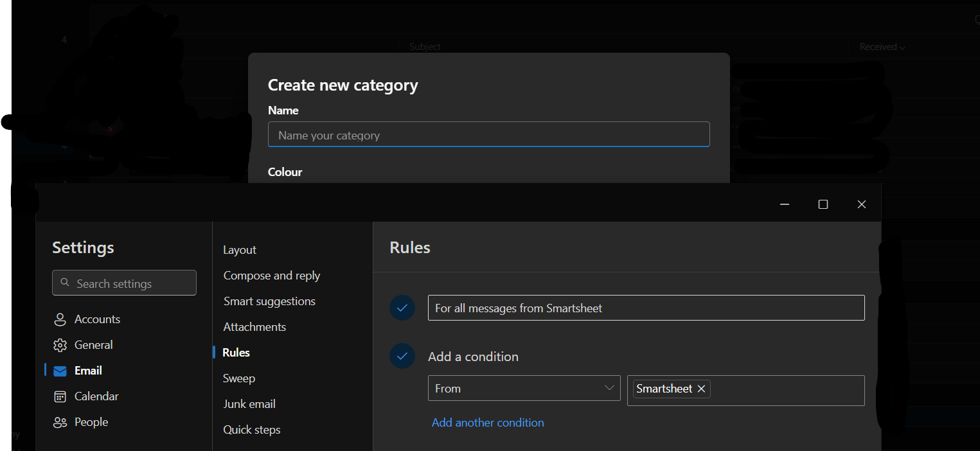Open General settings
Image resolution: width=980 pixels, height=451 pixels.
pyautogui.click(x=94, y=345)
